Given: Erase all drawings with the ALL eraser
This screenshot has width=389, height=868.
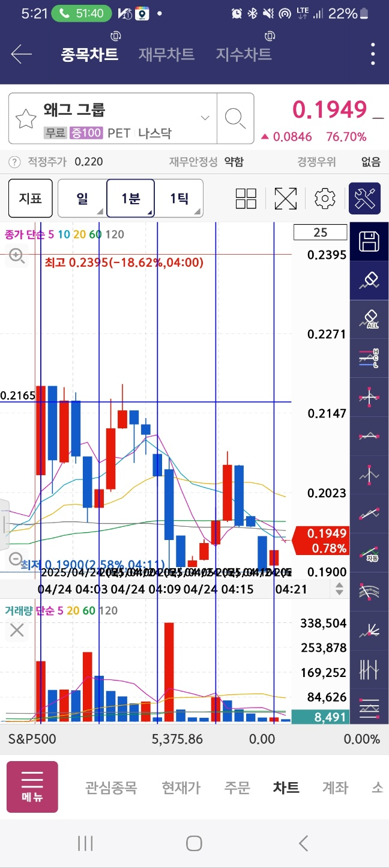Looking at the screenshot, I should pos(369,319).
